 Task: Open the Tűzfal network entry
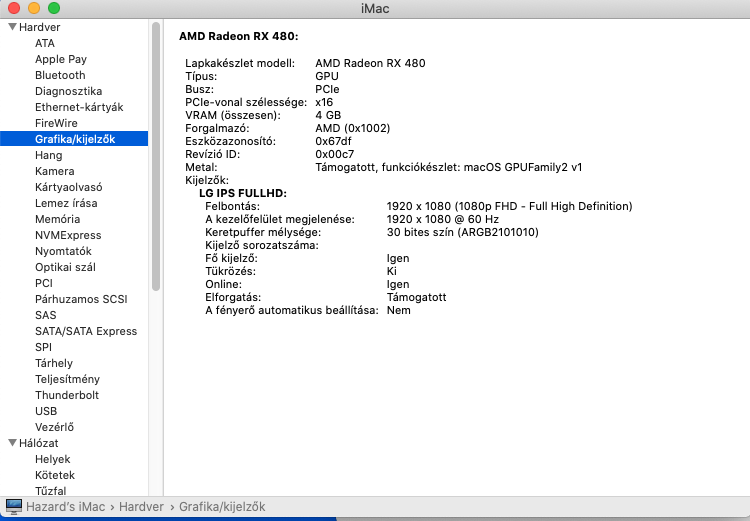50,491
